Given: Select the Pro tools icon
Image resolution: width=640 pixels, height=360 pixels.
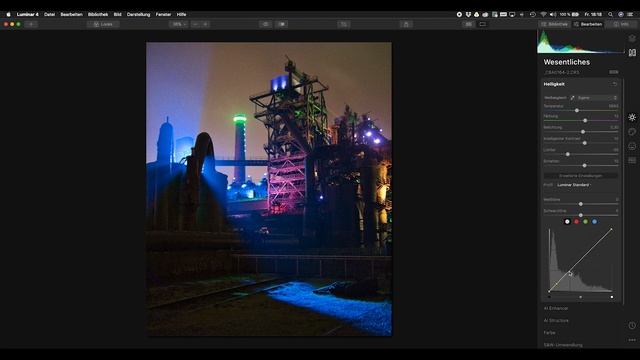Looking at the screenshot, I should (632, 160).
